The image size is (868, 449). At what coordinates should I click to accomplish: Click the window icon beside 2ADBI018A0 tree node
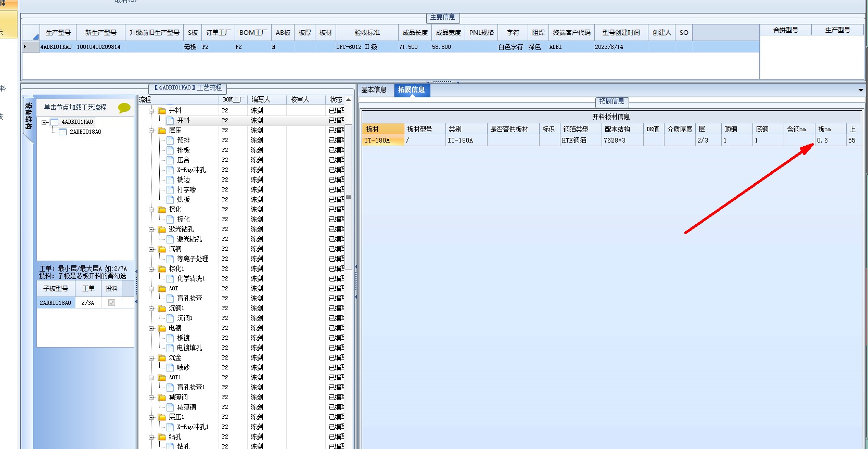[63, 132]
